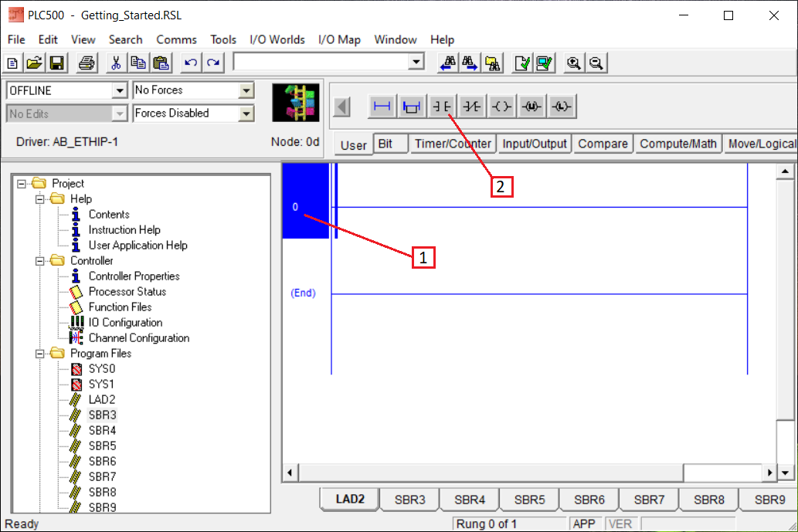Image resolution: width=798 pixels, height=532 pixels.
Task: Insert an Output Energize coil
Action: coord(502,107)
